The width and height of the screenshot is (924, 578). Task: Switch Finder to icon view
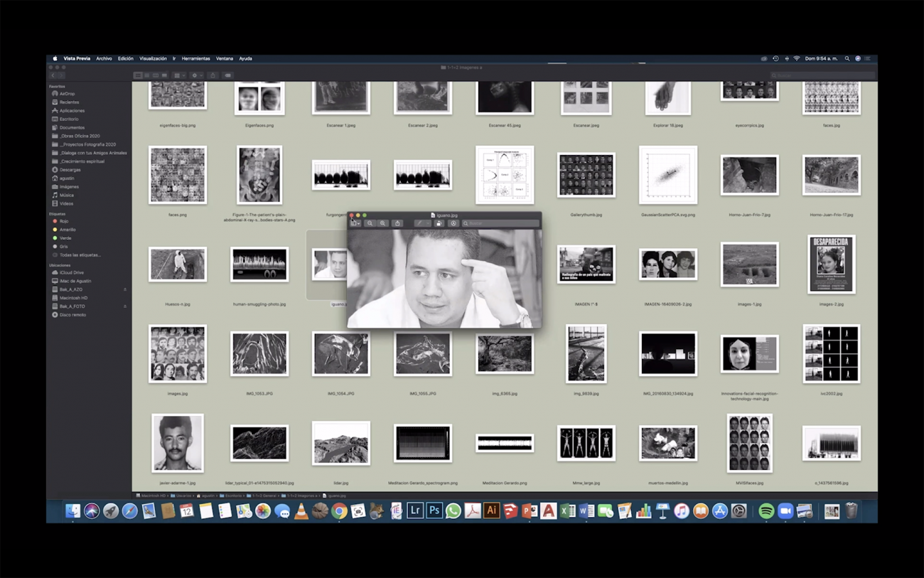click(x=138, y=75)
